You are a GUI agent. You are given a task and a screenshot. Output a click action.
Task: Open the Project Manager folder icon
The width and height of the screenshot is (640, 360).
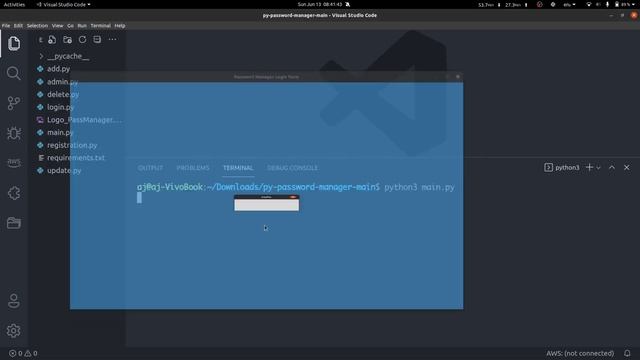point(14,223)
